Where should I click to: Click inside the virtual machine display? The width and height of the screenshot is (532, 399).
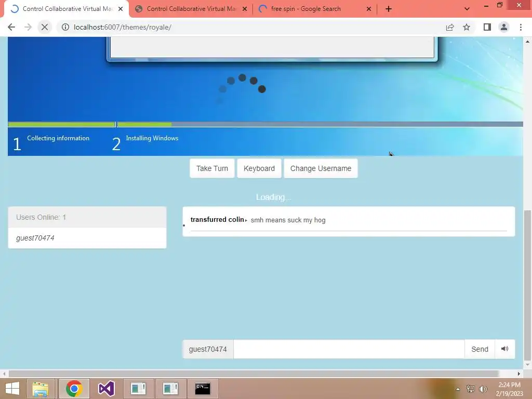(265, 96)
